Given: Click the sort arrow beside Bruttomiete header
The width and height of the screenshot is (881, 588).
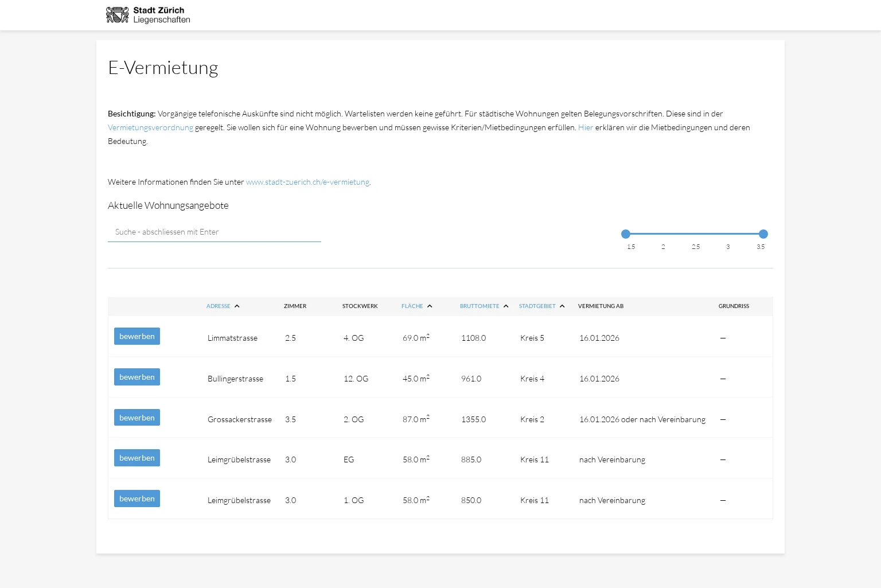Looking at the screenshot, I should pos(506,306).
